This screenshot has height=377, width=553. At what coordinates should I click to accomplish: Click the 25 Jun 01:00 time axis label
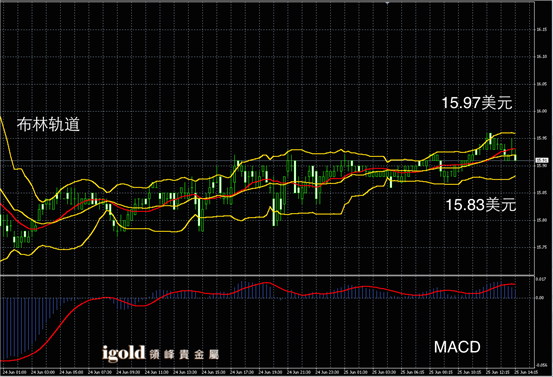click(x=356, y=372)
